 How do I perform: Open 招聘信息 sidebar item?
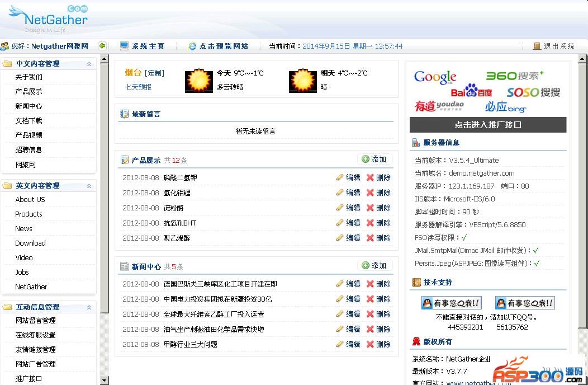click(29, 150)
